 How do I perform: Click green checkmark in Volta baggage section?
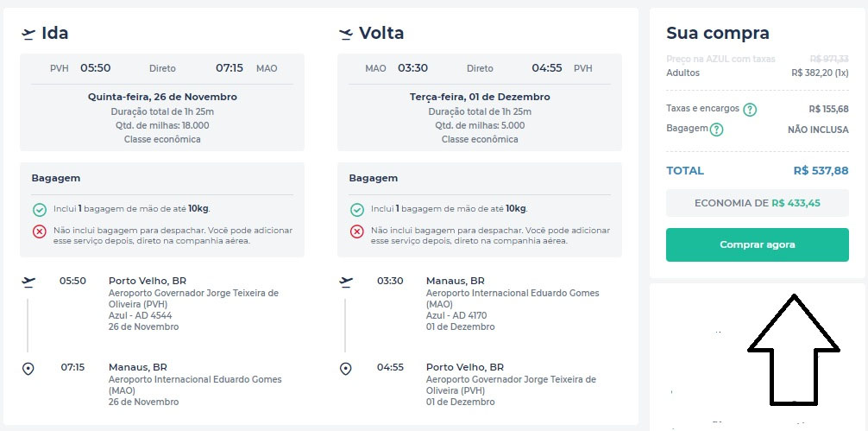[356, 210]
